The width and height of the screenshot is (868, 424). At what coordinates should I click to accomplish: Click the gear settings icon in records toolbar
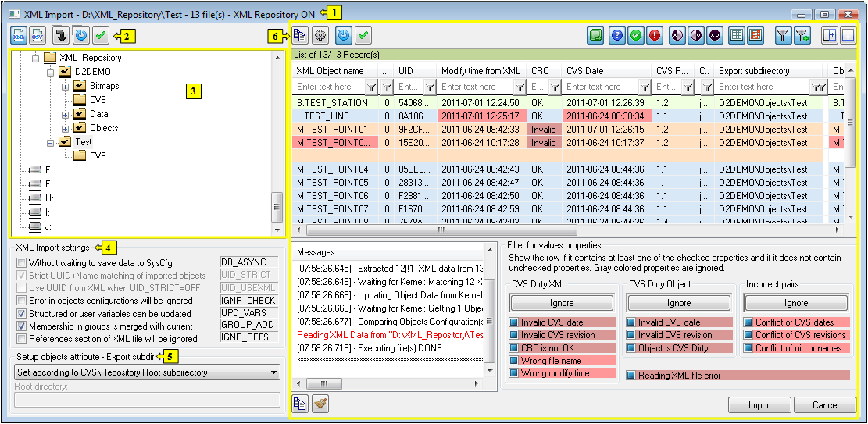click(x=320, y=35)
